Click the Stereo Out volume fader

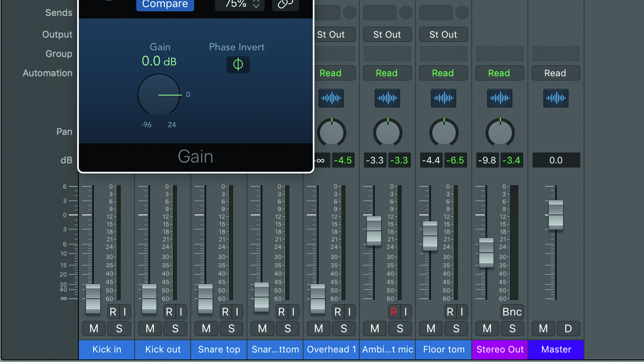(486, 253)
